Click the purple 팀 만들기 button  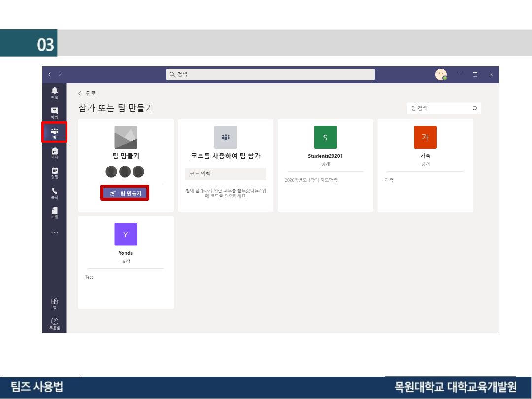[x=126, y=193]
